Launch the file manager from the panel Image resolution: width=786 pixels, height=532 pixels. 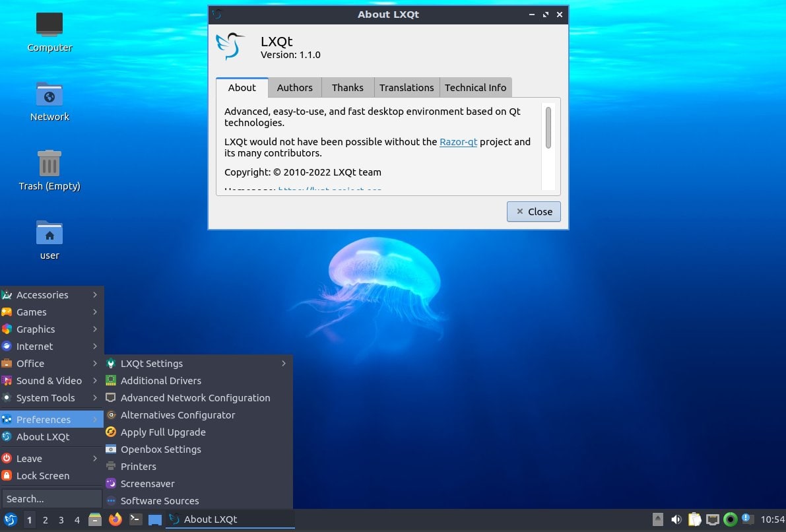pos(95,519)
